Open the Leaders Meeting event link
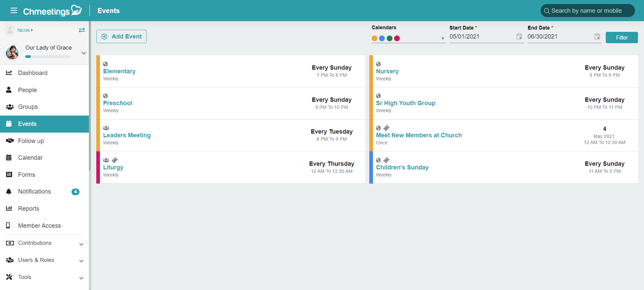The height and width of the screenshot is (290, 644). [x=127, y=135]
